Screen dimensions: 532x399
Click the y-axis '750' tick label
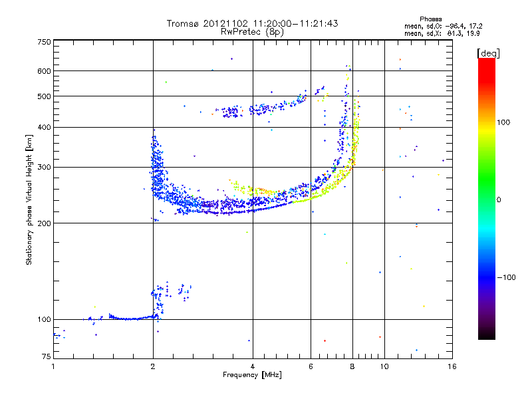tap(45, 42)
